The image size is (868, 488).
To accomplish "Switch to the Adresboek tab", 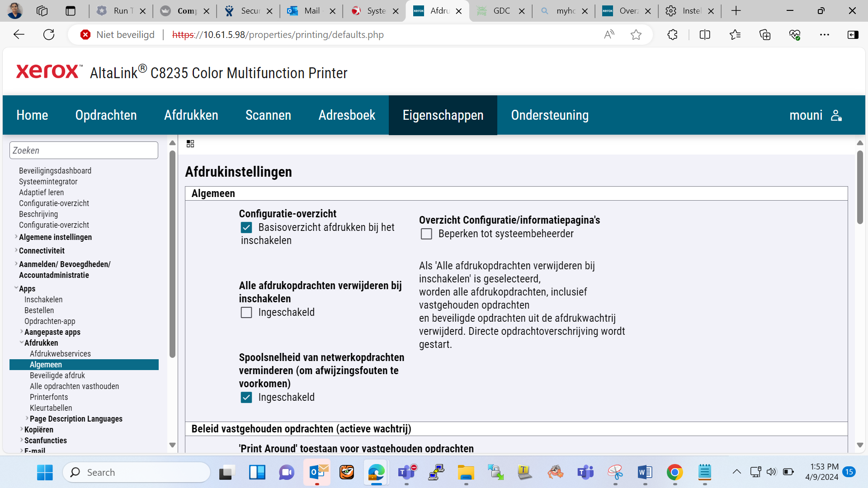I will coord(347,115).
